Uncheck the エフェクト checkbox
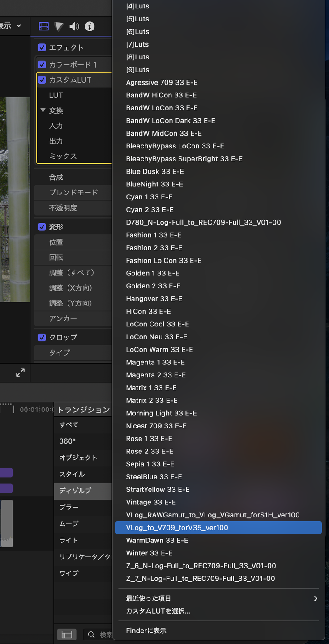 click(42, 47)
